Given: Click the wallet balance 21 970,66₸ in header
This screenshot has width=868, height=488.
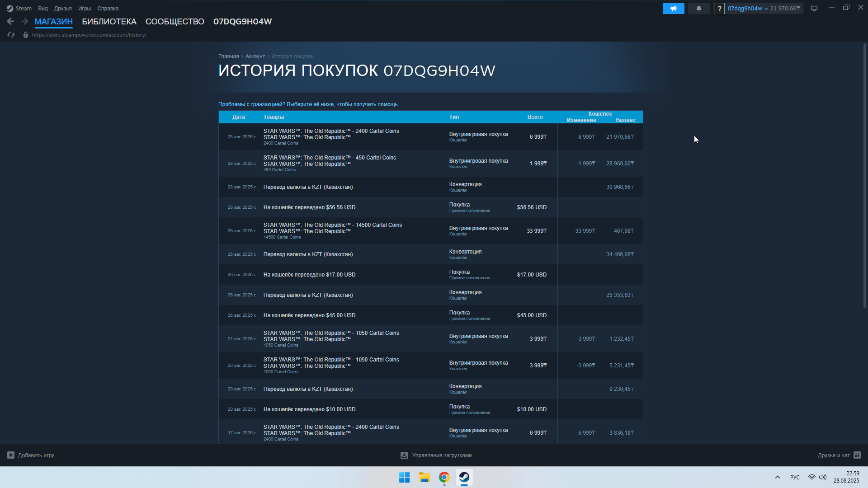Looking at the screenshot, I should click(x=785, y=9).
